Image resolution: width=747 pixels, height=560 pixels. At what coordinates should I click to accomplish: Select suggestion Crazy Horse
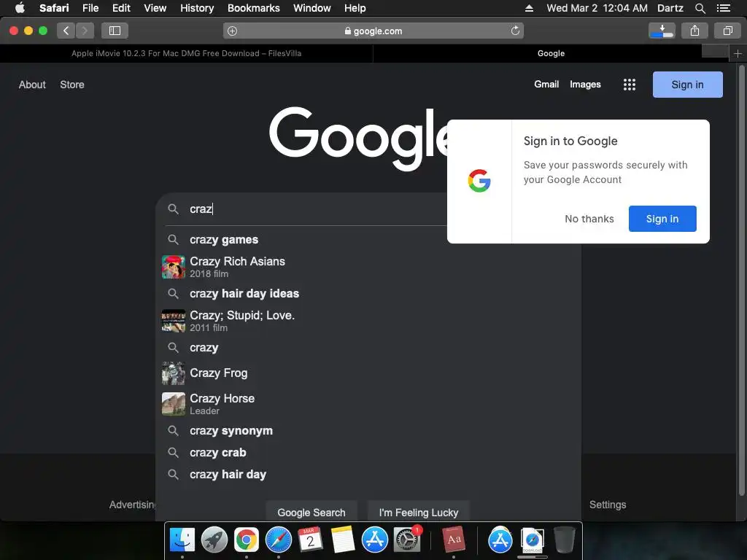point(368,404)
